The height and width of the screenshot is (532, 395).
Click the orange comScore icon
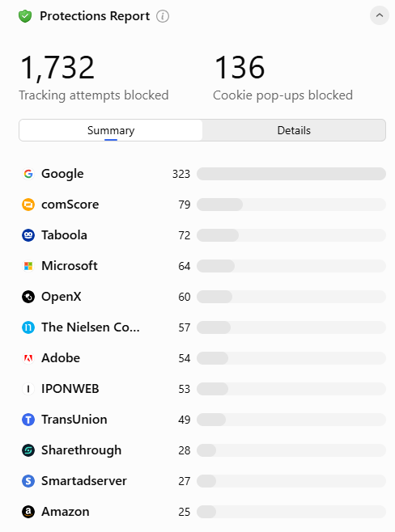point(28,205)
